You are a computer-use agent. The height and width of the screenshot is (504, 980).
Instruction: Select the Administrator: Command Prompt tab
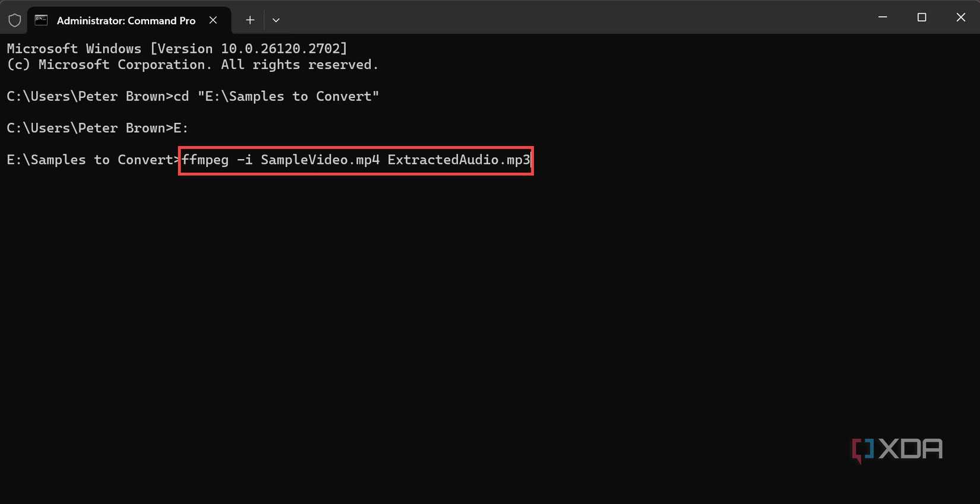(x=126, y=20)
